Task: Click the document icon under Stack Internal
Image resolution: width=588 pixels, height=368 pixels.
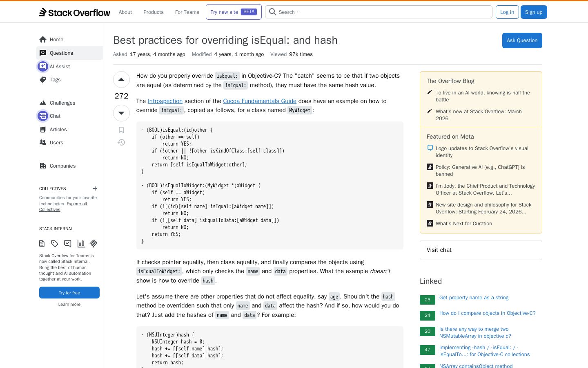Action: click(x=42, y=244)
